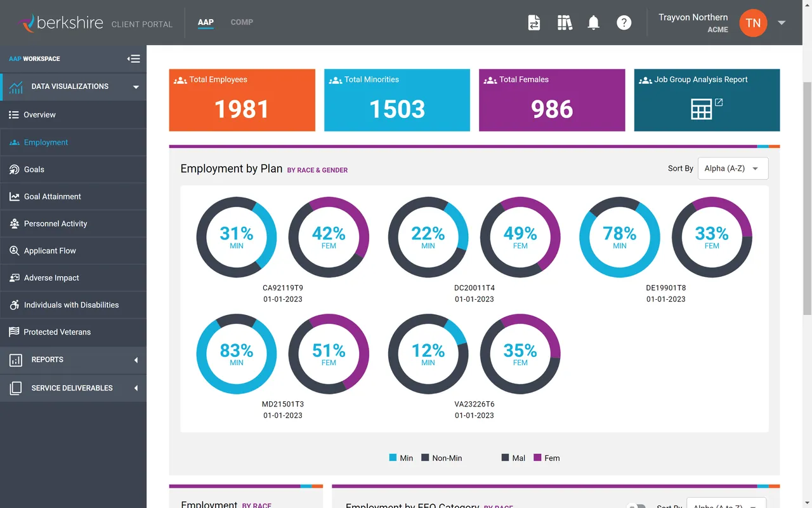Check notifications via the bell icon
Viewport: 812px width, 508px height.
(x=593, y=23)
